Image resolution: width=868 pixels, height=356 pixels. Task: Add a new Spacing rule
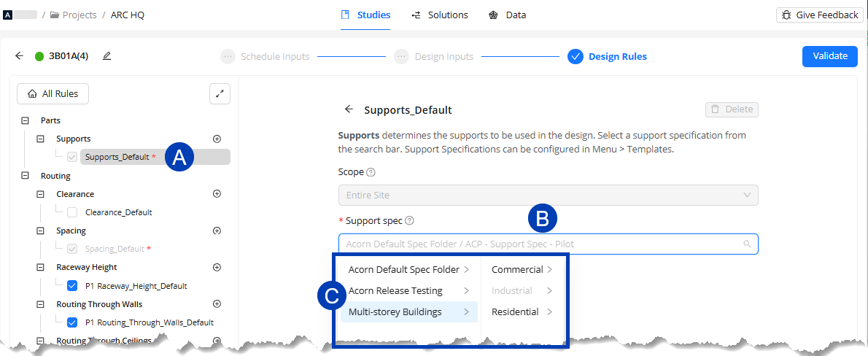pyautogui.click(x=217, y=231)
